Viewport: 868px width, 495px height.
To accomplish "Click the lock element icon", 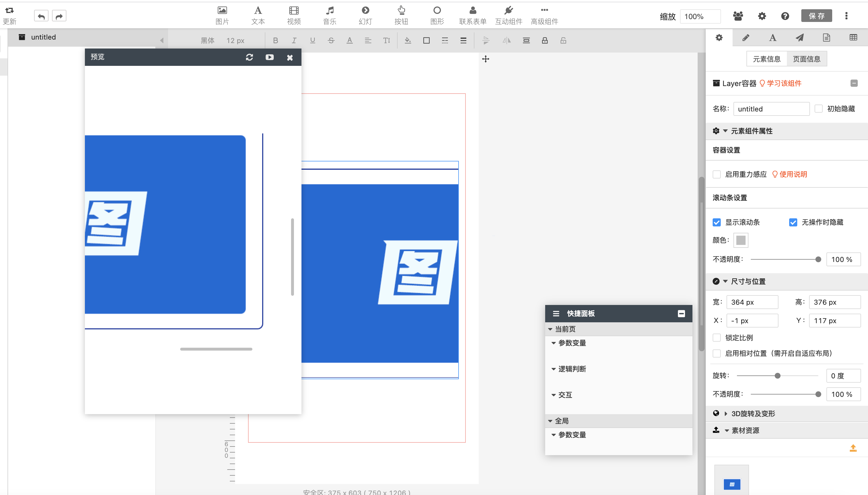I will [x=545, y=40].
